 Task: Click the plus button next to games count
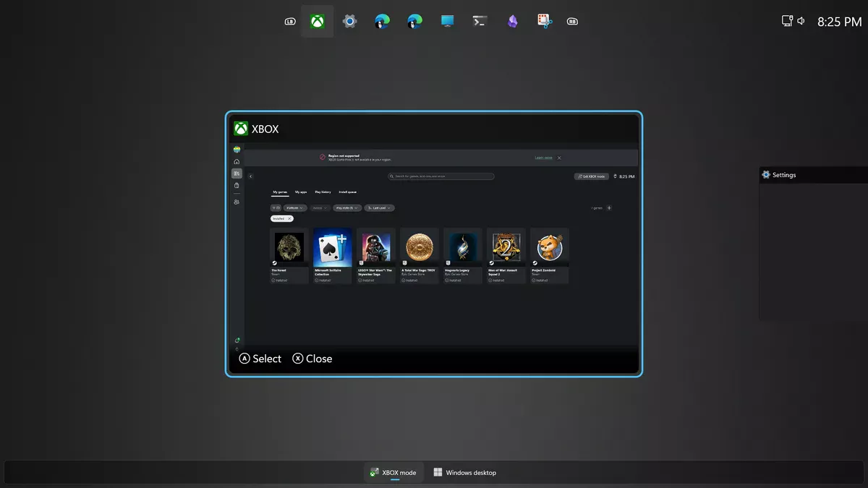point(609,207)
